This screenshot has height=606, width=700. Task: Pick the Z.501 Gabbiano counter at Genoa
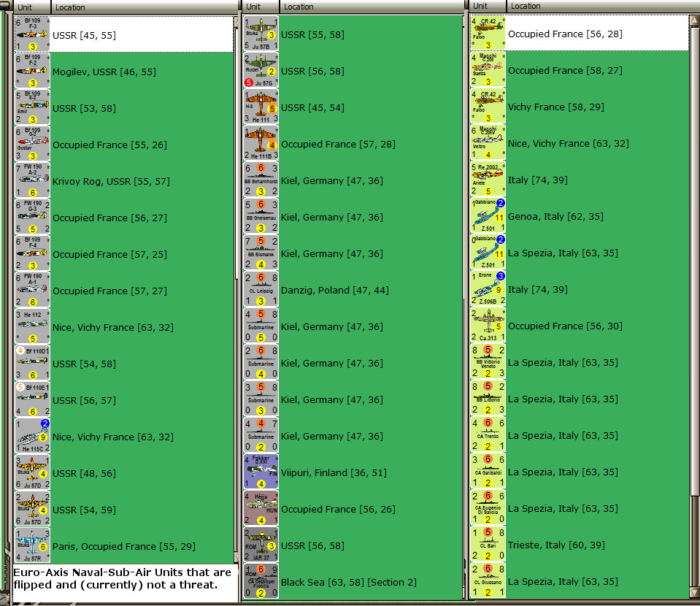click(x=488, y=215)
